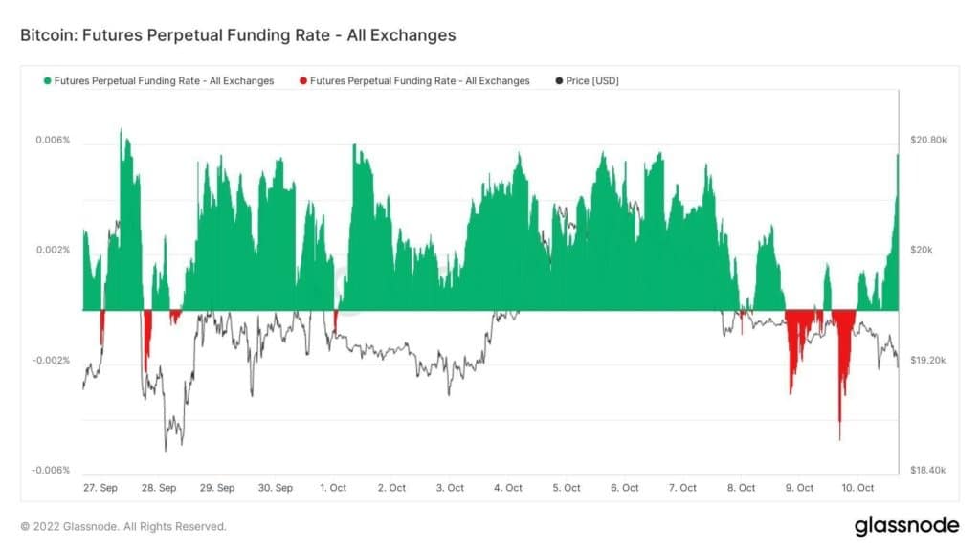The height and width of the screenshot is (551, 980).
Task: Select the 8. Oct date axis label
Action: (x=742, y=488)
